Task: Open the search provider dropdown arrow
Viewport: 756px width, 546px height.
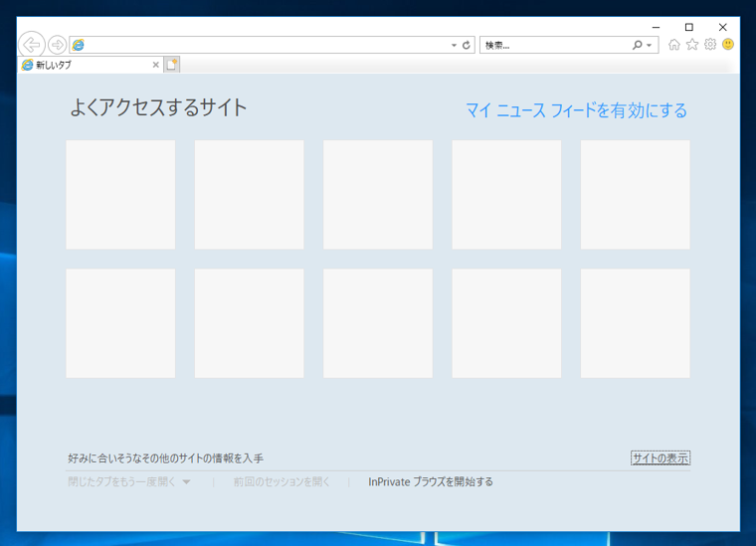Action: pyautogui.click(x=650, y=45)
